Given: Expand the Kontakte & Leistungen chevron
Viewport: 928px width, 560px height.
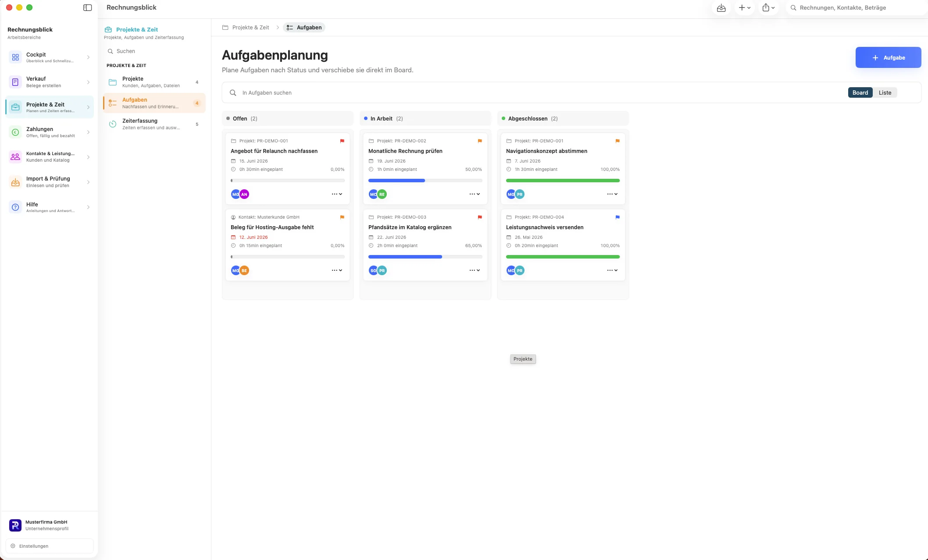Looking at the screenshot, I should point(88,157).
